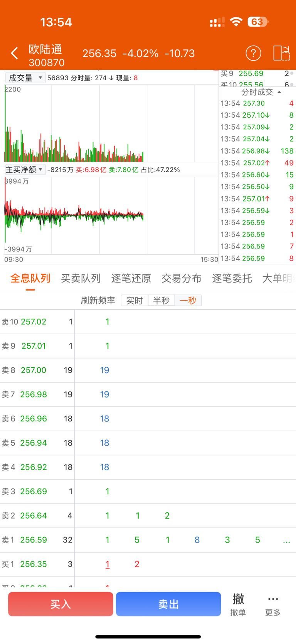The height and width of the screenshot is (644, 296).
Task: Tap the 买:6.98亿 buy amount
Action: pyautogui.click(x=91, y=170)
